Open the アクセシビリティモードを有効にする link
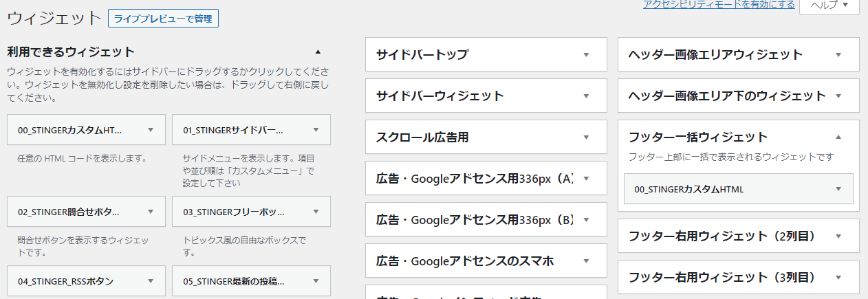 pos(719,4)
